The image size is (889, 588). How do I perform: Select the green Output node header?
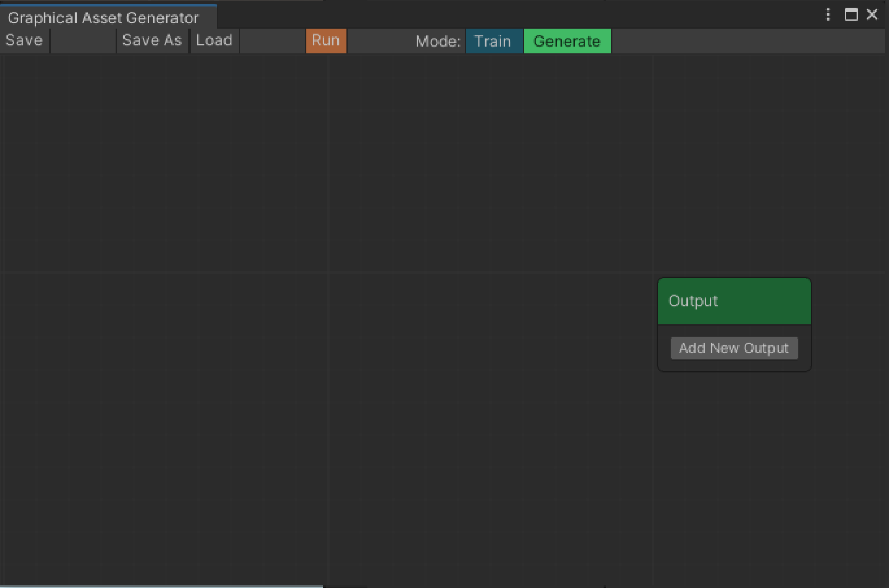(x=734, y=301)
